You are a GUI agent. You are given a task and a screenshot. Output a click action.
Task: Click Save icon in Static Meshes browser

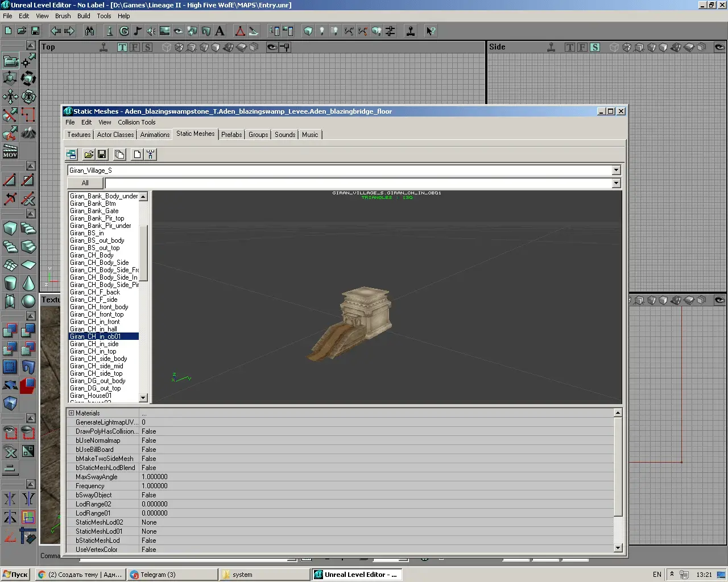pyautogui.click(x=102, y=154)
